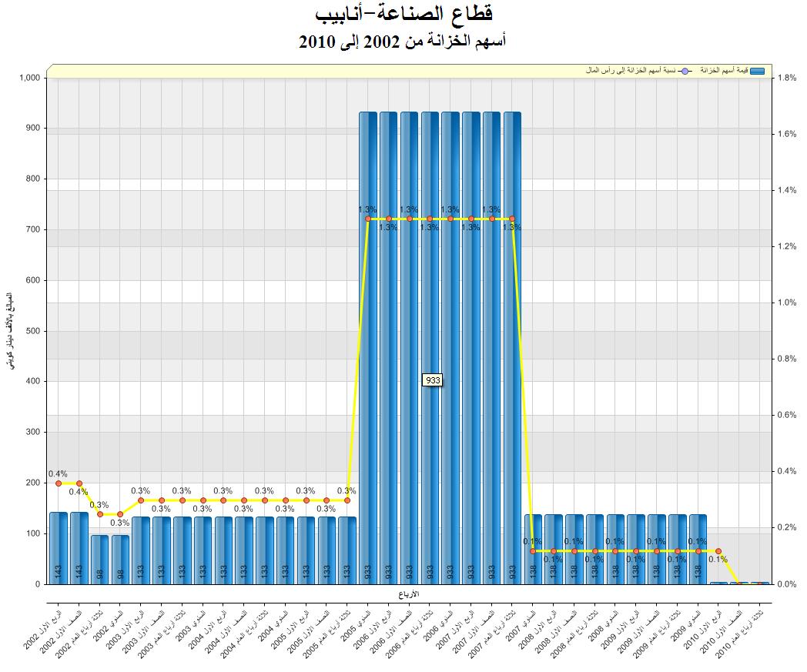
Task: Click the 1.8% label on the right axis
Action: tap(787, 78)
